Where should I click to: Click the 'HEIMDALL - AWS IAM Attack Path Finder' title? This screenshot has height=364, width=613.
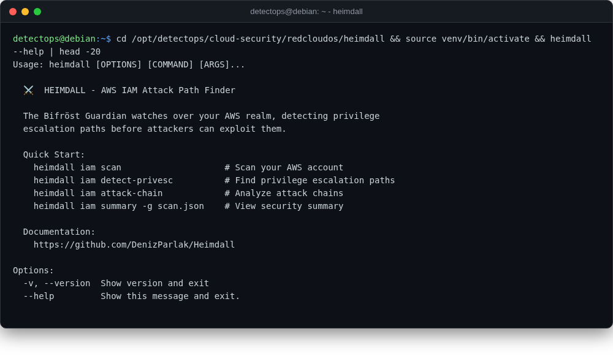tap(140, 90)
